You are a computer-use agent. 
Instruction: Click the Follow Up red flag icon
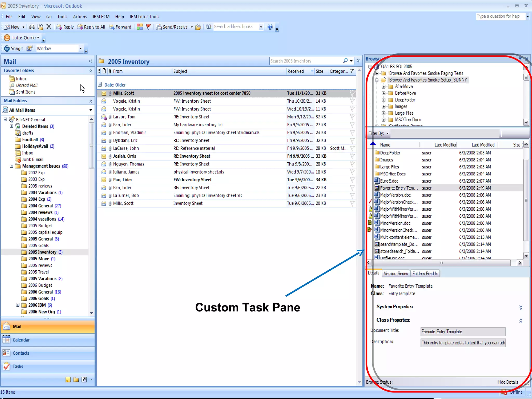(148, 27)
